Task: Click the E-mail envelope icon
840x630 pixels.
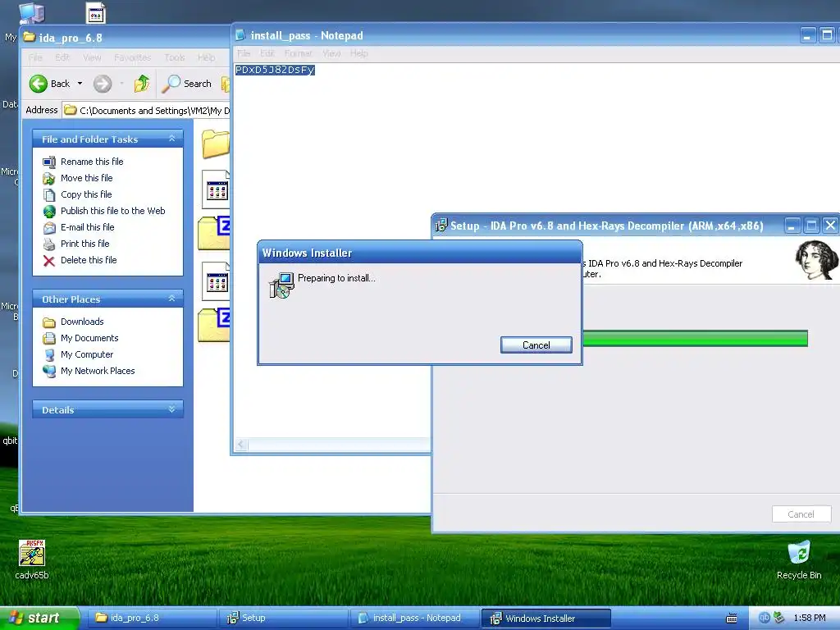Action: point(48,228)
